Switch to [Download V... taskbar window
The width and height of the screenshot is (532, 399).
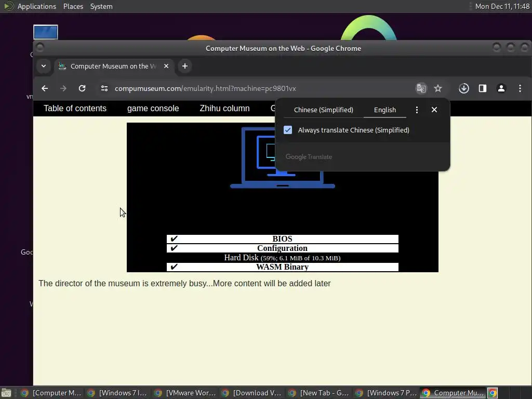(252, 393)
